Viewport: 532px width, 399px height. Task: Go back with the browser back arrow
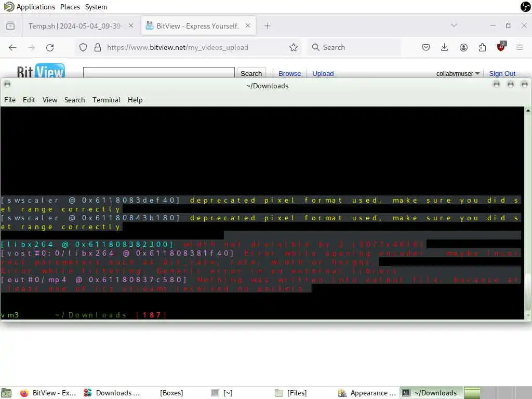pyautogui.click(x=12, y=47)
